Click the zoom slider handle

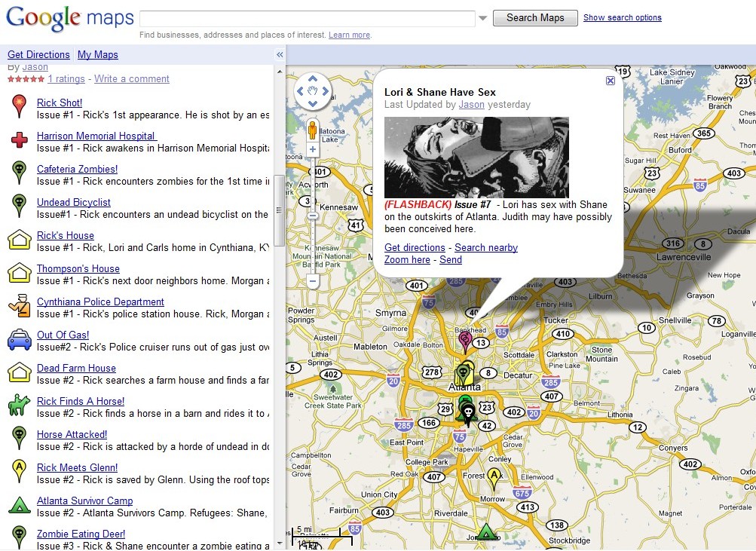(x=313, y=216)
